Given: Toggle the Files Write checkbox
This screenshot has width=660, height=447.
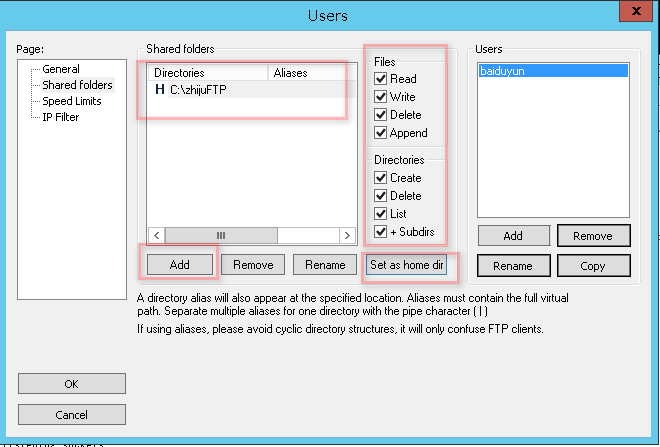Looking at the screenshot, I should click(x=381, y=97).
